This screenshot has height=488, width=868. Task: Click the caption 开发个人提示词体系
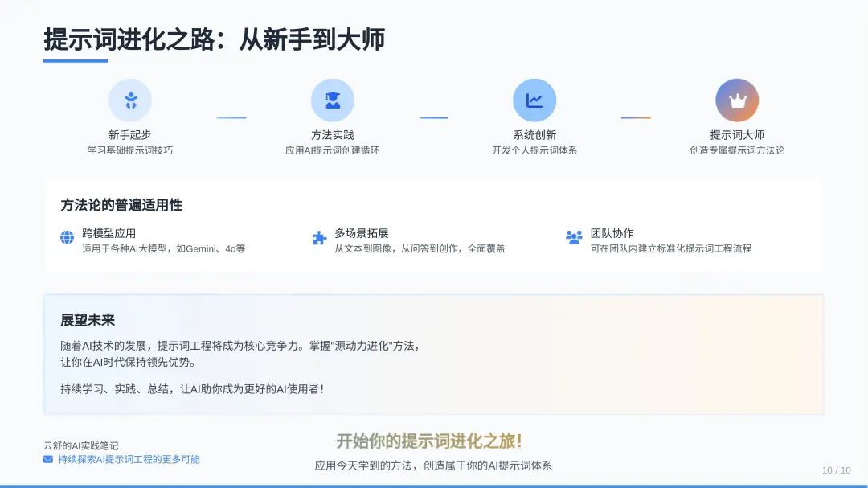click(534, 150)
